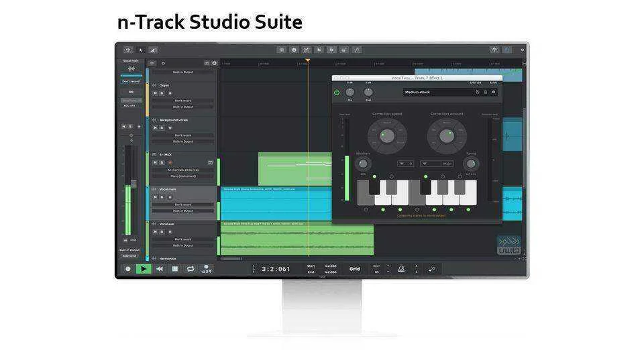Mute the MIDI track
Image resolution: width=644 pixels, height=350 pixels.
[x=155, y=162]
